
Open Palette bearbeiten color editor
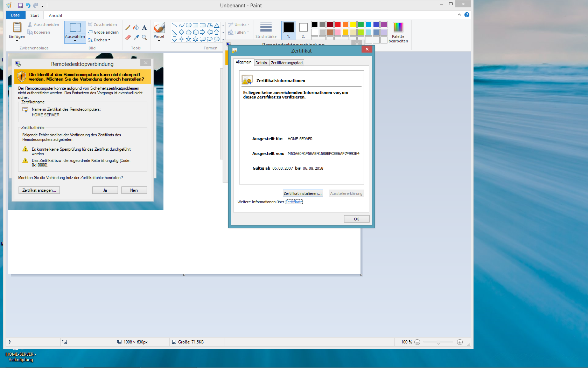click(398, 32)
